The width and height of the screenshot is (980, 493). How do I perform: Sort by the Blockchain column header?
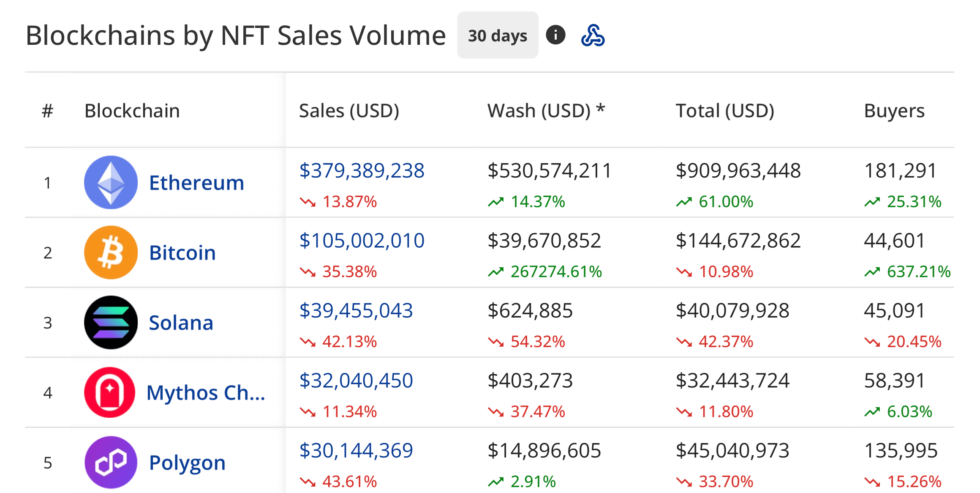(x=132, y=111)
